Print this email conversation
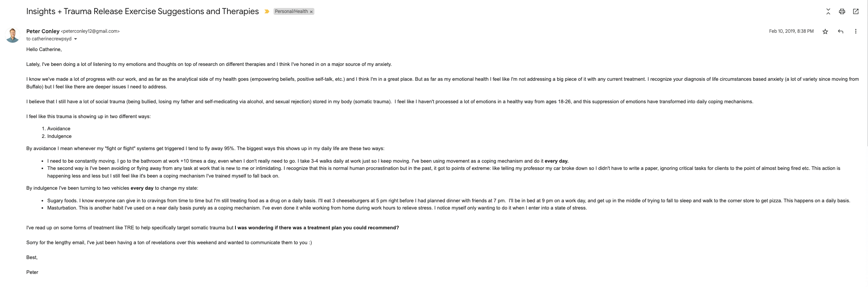 coord(842,11)
